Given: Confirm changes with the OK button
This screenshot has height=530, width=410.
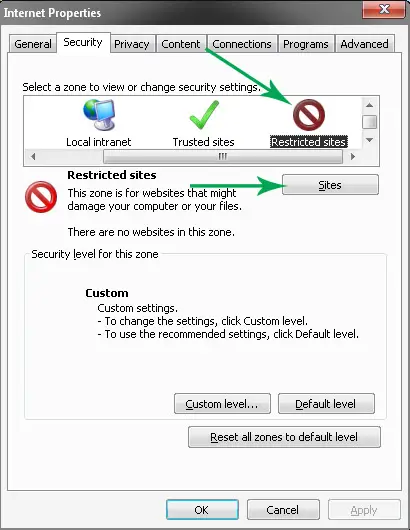Looking at the screenshot, I should pos(202,509).
